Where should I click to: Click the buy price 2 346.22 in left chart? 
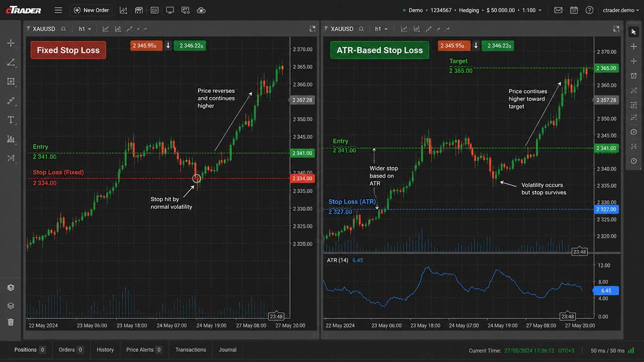(190, 46)
